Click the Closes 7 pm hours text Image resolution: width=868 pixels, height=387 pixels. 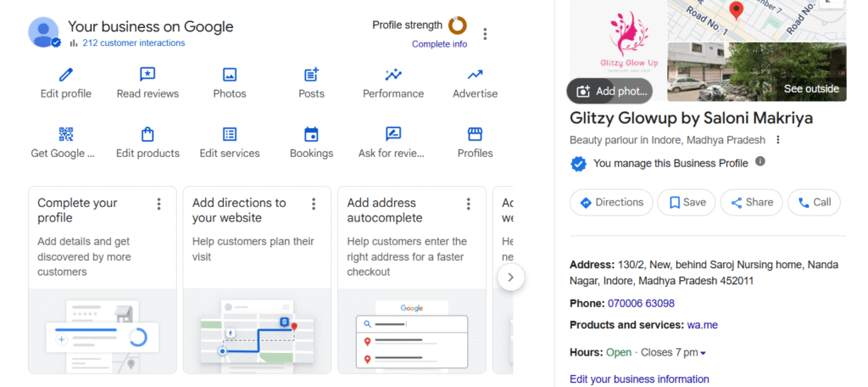(x=670, y=352)
